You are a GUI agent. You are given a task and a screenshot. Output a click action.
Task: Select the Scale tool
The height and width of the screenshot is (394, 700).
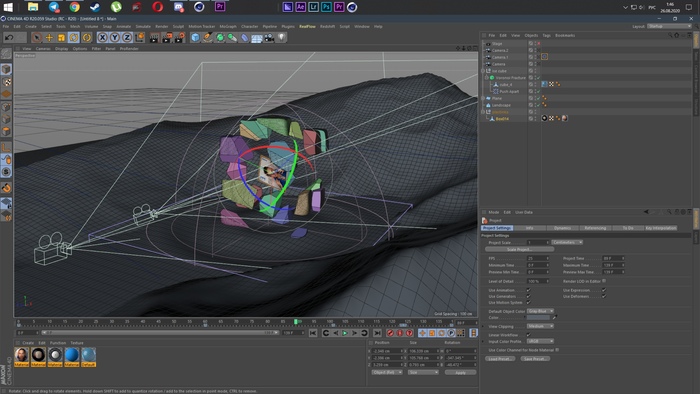click(x=62, y=38)
